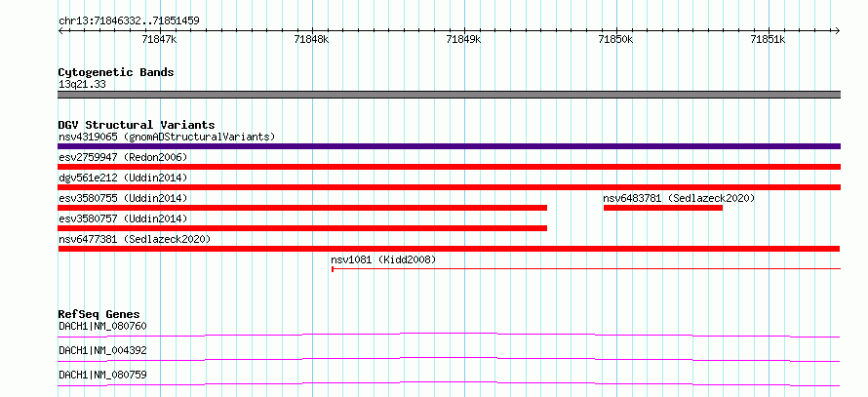Click the red esv2759947 variant bar
Screen dimensions: 868x397
pos(449,167)
